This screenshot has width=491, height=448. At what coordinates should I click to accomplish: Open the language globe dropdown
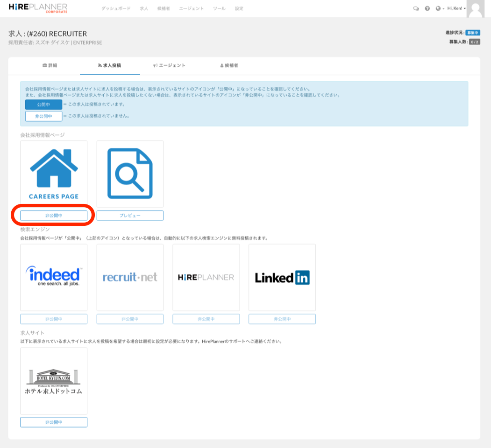click(437, 8)
